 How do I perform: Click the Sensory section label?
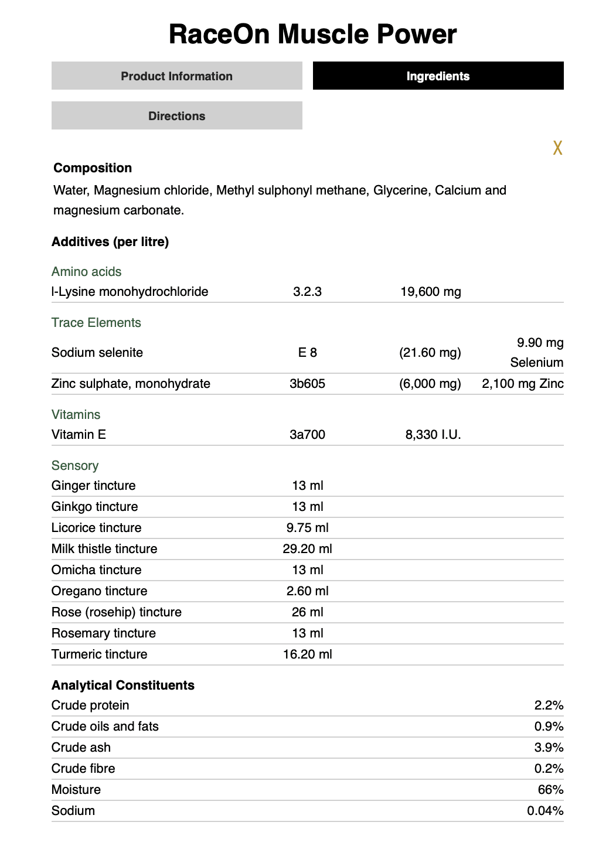pos(75,466)
